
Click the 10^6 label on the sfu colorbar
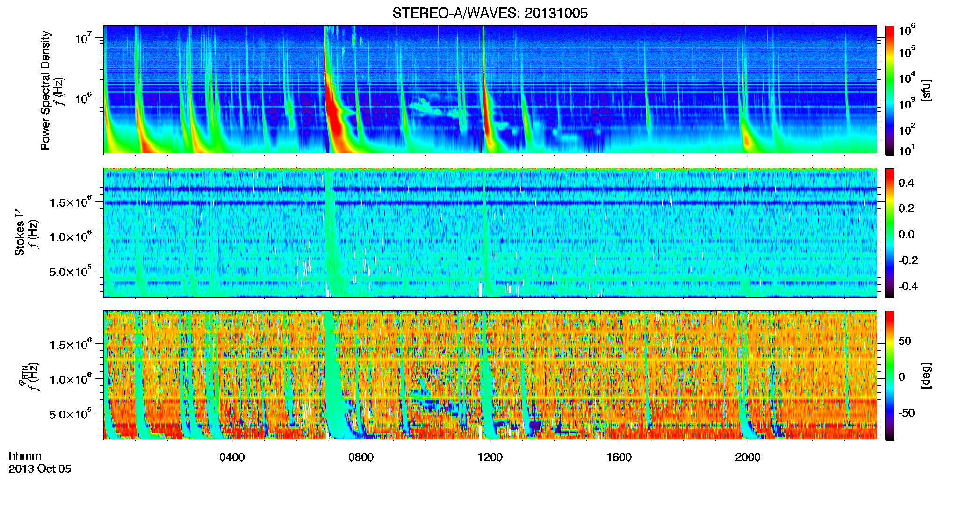(x=907, y=30)
